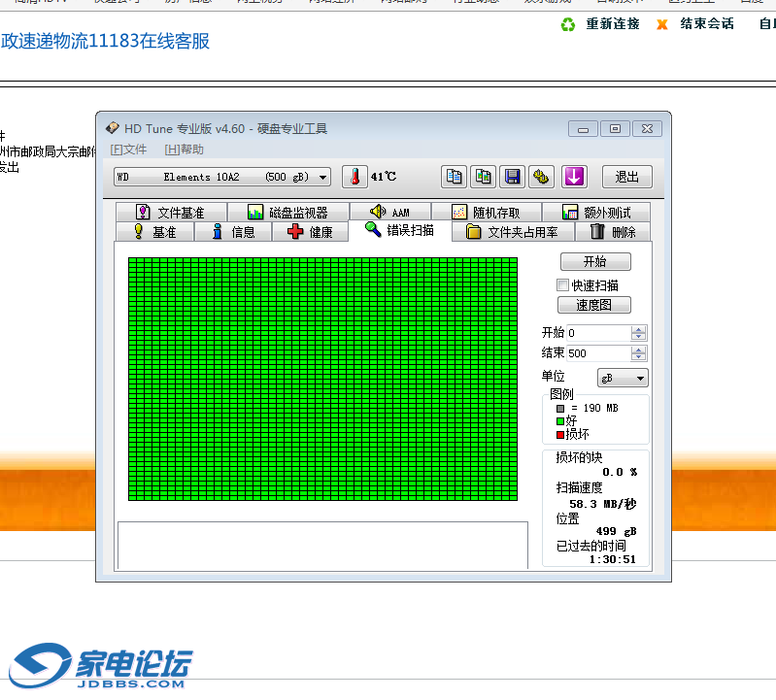Click the 499 gB position value
Viewport: 776px width, 700px height.
coord(616,531)
